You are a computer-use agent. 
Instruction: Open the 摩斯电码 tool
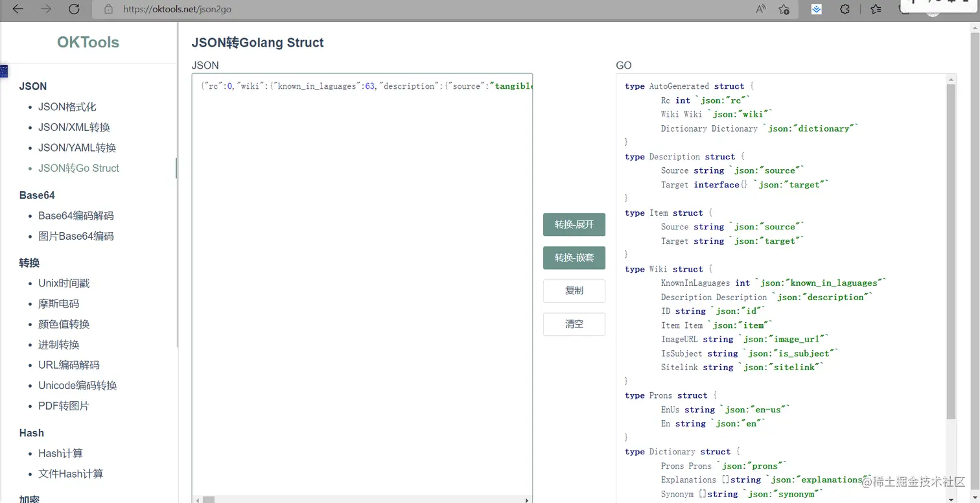pyautogui.click(x=58, y=303)
